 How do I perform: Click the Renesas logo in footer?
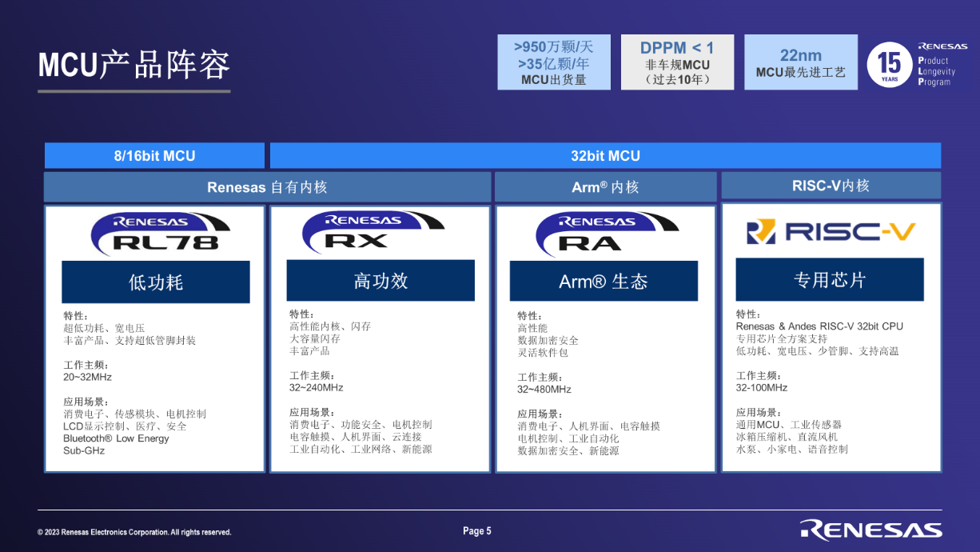pyautogui.click(x=870, y=530)
